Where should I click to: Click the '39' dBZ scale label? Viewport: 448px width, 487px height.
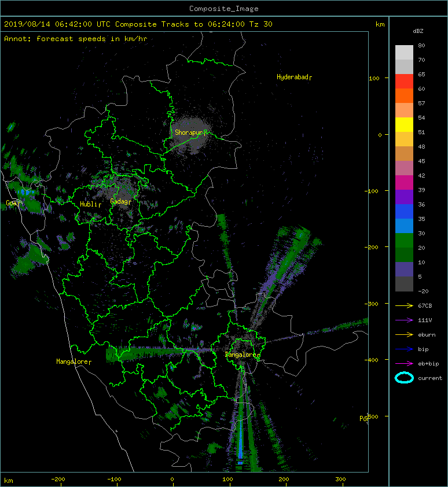(421, 190)
